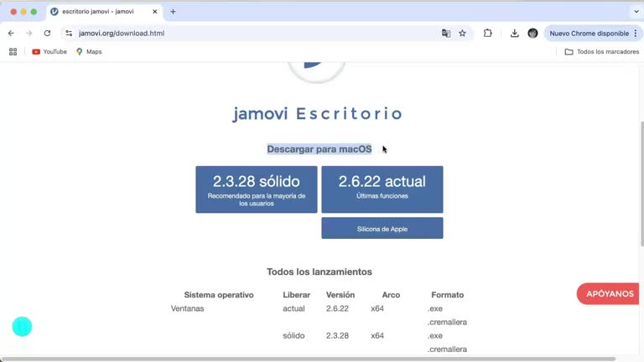Click the horizontal scrollbar at bottom
644x362 pixels.
(x=308, y=359)
